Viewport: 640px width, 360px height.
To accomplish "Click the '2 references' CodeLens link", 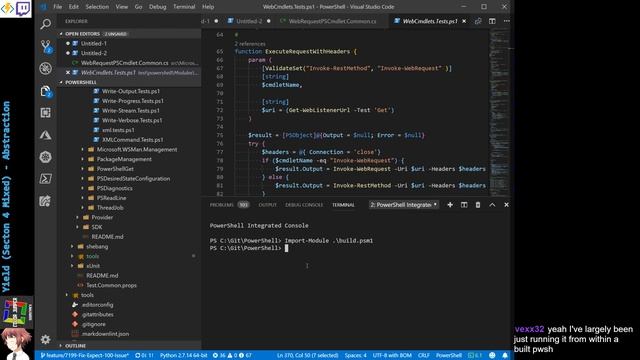I will [x=250, y=44].
